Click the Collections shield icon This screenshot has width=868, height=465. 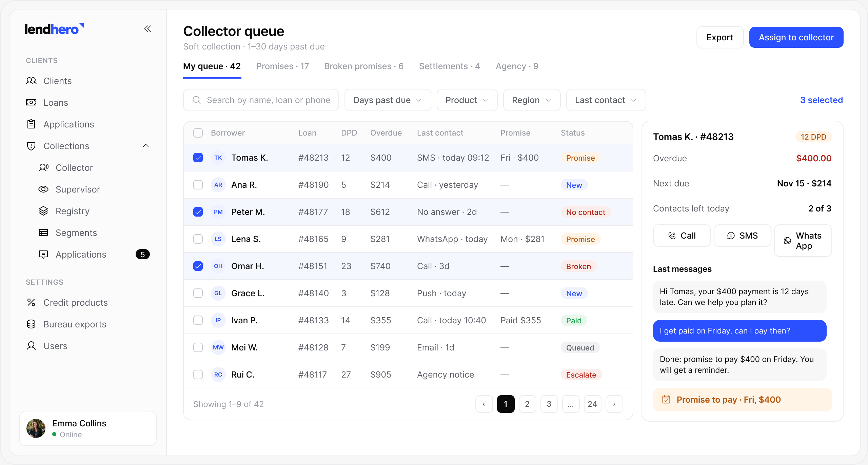pos(31,146)
